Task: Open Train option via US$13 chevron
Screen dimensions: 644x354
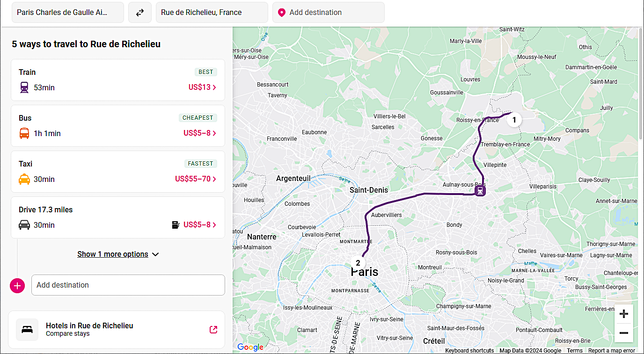Action: point(214,87)
